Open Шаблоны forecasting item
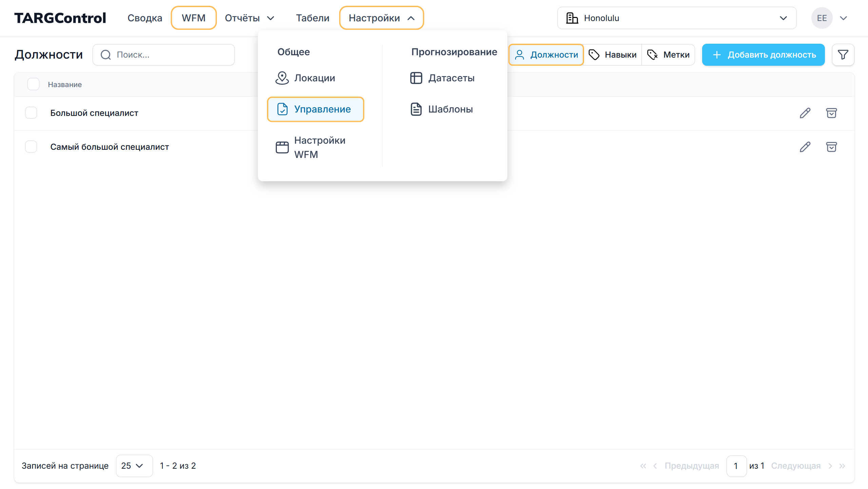The height and width of the screenshot is (489, 868). (x=450, y=109)
